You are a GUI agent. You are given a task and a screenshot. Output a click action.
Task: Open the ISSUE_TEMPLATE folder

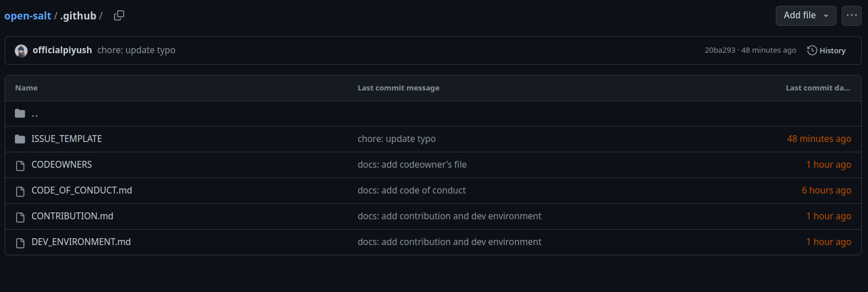(x=66, y=139)
